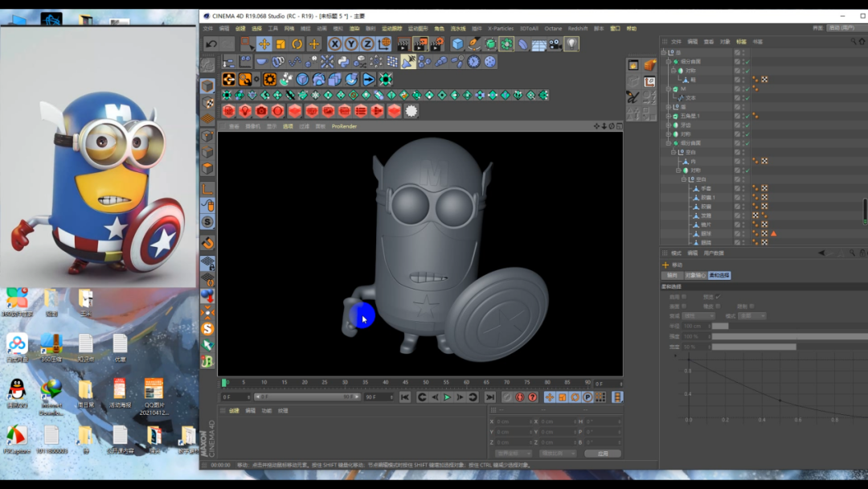Click the 宽度 width slider bar
Screen dimensions: 868x489
coord(790,347)
